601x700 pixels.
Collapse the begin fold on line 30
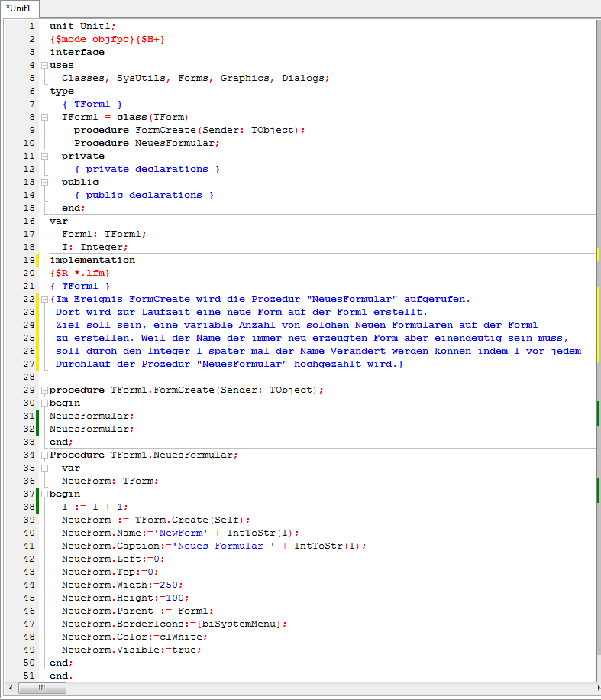pyautogui.click(x=44, y=403)
